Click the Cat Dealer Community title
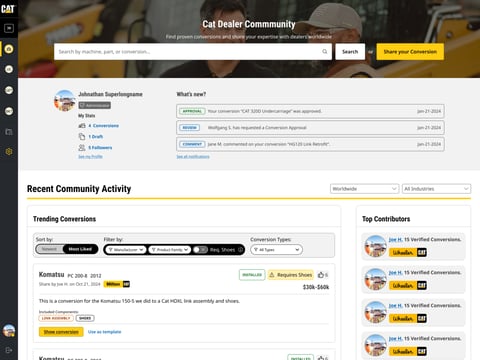480x360 pixels. pyautogui.click(x=249, y=24)
